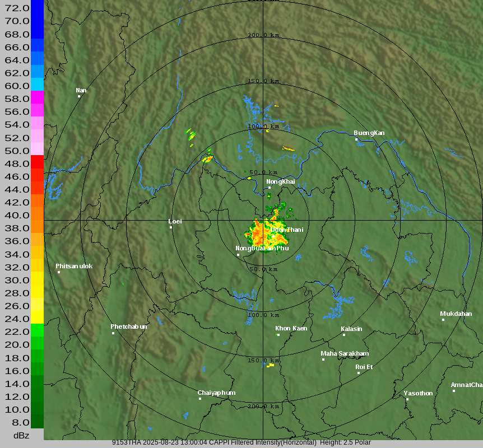Select the Phetchabun city marker
Viewport: 483px width, 448px height.
(113, 333)
